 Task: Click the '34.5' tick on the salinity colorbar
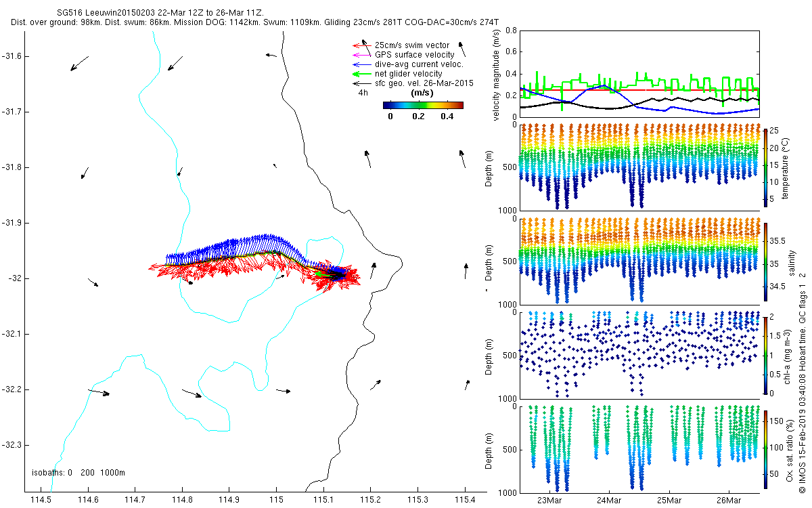777,287
